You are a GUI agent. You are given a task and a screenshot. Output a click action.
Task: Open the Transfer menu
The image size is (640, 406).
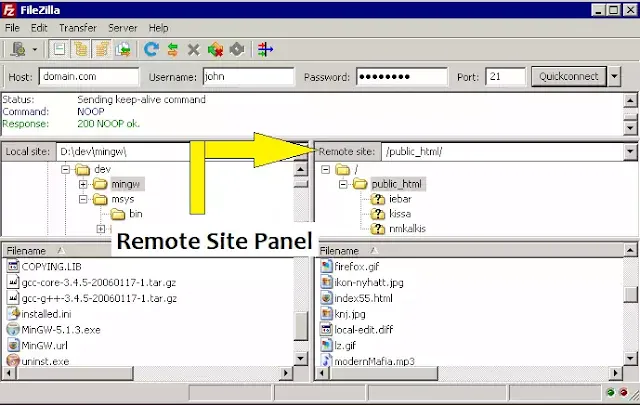pyautogui.click(x=78, y=28)
